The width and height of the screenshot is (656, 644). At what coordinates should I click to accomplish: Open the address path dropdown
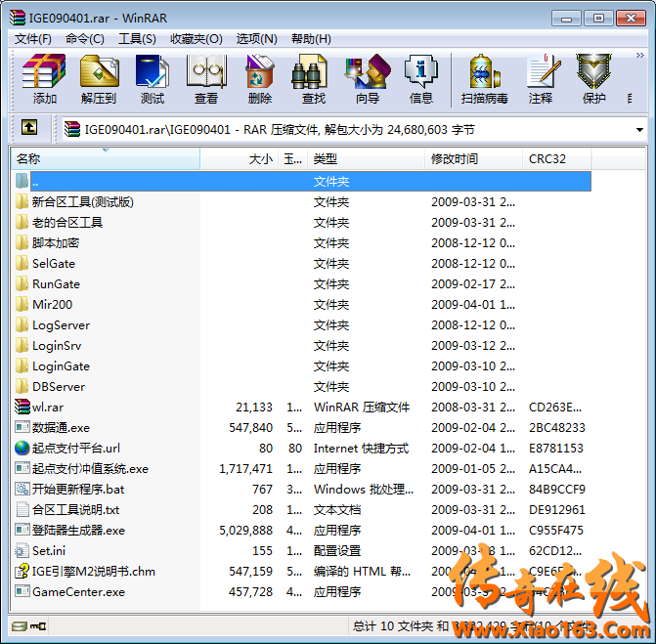[x=639, y=130]
